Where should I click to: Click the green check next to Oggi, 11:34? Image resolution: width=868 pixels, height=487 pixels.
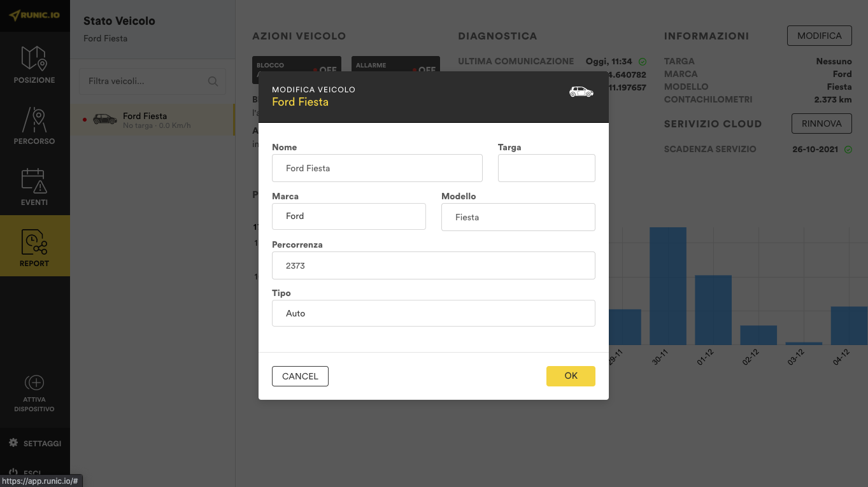click(x=643, y=62)
